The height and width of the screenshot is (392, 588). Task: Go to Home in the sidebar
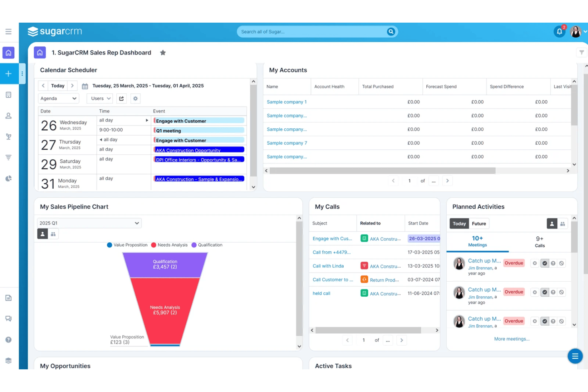pyautogui.click(x=8, y=53)
